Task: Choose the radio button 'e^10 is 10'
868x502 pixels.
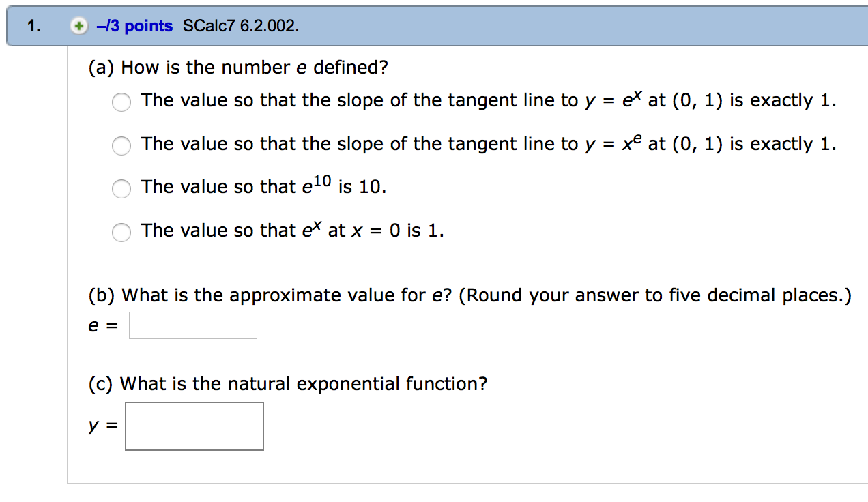Action: click(121, 188)
